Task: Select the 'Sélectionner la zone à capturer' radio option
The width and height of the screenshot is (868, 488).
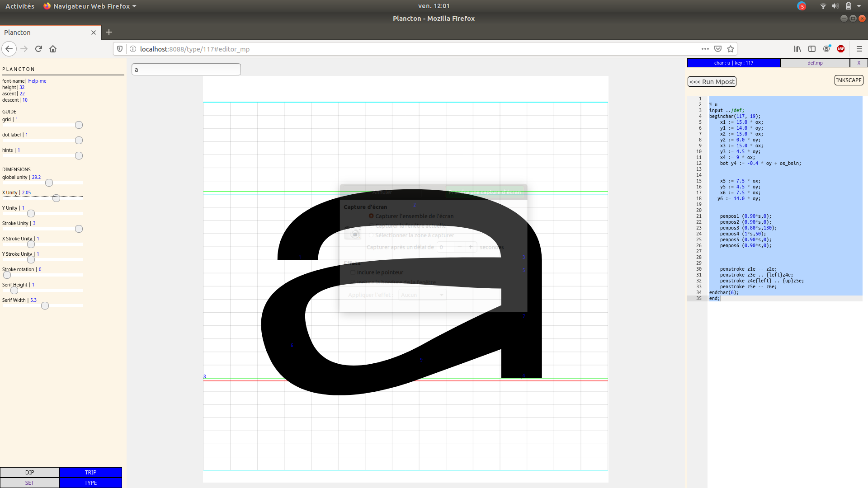Action: point(371,235)
